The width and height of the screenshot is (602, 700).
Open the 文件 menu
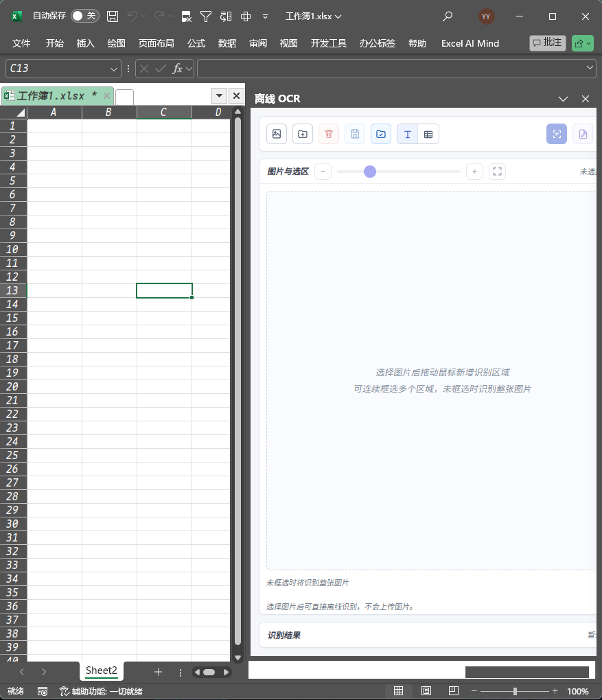coord(21,43)
